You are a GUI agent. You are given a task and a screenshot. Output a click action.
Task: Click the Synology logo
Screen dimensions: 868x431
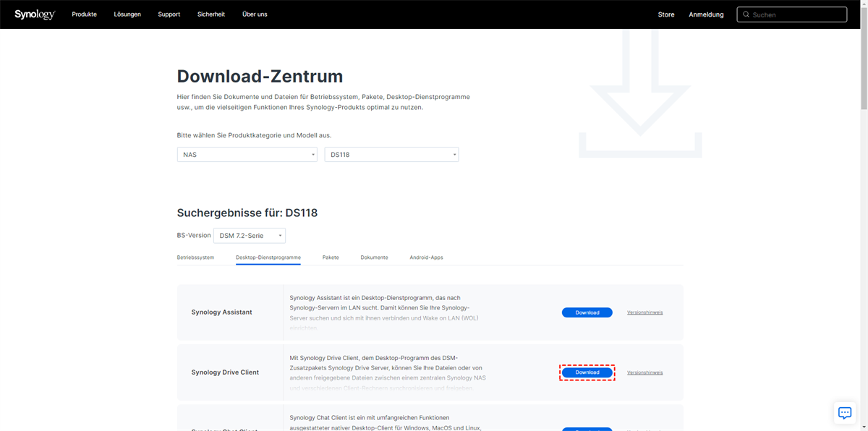(35, 14)
